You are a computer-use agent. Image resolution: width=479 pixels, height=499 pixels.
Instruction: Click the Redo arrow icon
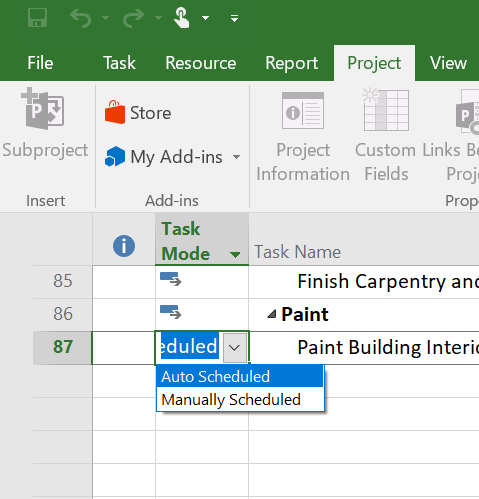[133, 18]
